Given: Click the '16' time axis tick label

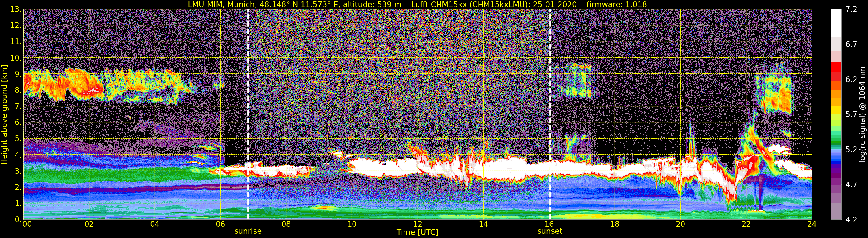Looking at the screenshot, I should click(x=549, y=224).
